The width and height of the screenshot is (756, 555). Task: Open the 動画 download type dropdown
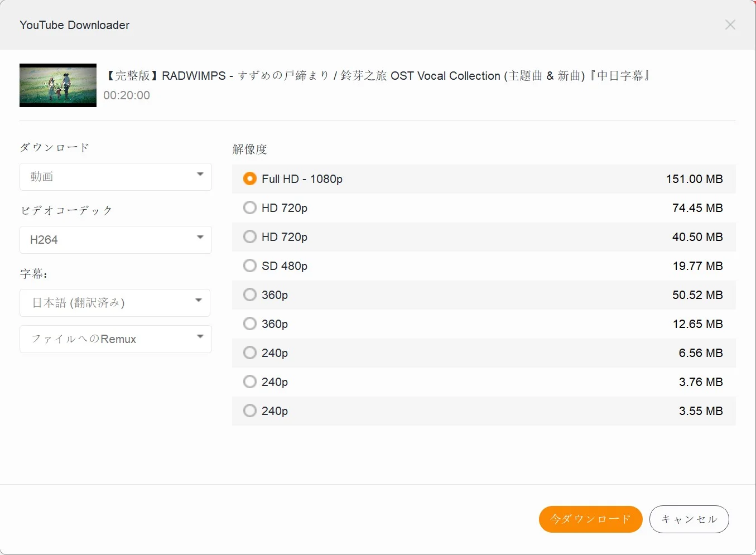[115, 177]
